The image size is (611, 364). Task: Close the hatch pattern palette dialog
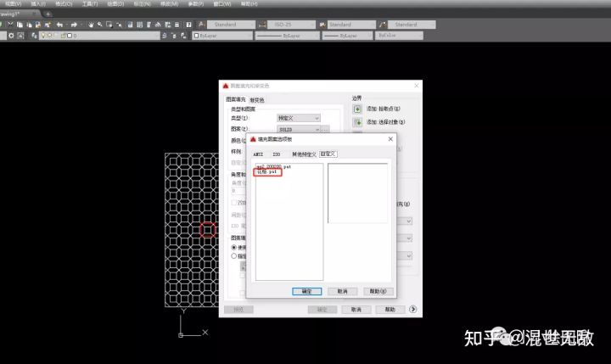390,139
